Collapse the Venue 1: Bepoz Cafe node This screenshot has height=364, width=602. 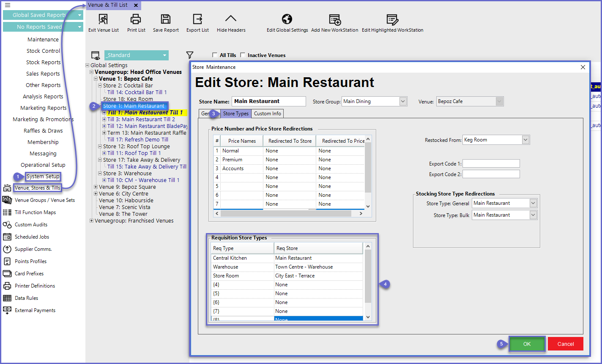96,79
